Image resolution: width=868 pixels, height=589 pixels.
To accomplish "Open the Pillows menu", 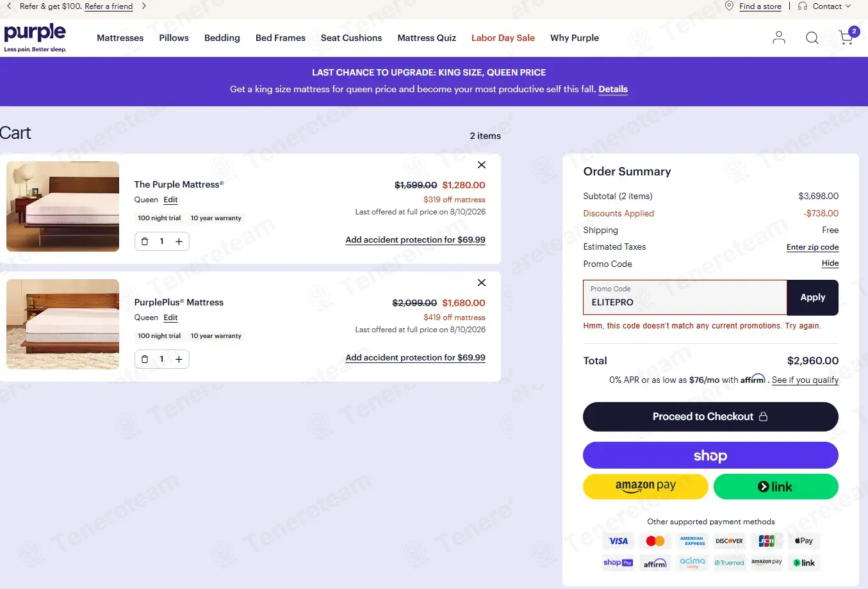I will tap(174, 38).
